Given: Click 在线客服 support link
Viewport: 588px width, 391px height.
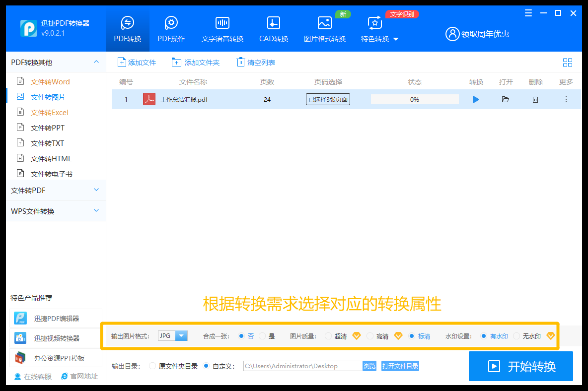Looking at the screenshot, I should (33, 377).
